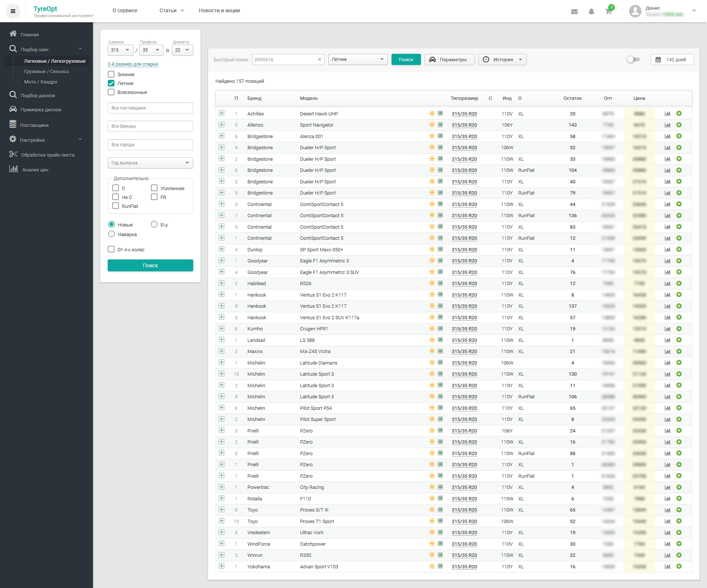Open Поставщики in the sidebar
The width and height of the screenshot is (707, 588).
coord(34,125)
